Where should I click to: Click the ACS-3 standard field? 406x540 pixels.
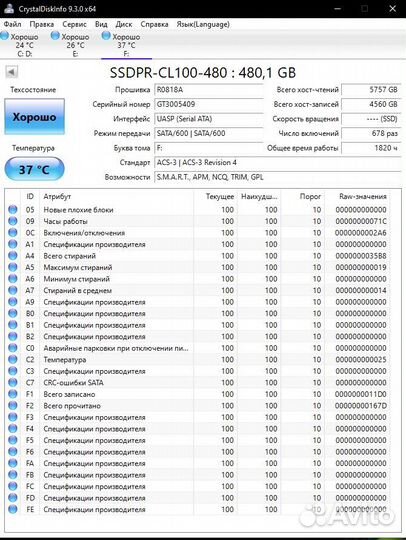pyautogui.click(x=278, y=163)
